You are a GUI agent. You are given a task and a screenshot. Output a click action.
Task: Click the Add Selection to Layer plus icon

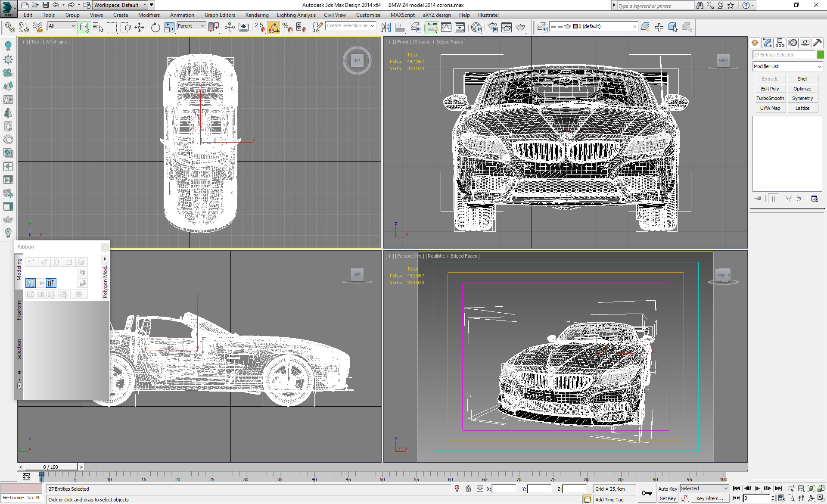pyautogui.click(x=659, y=28)
